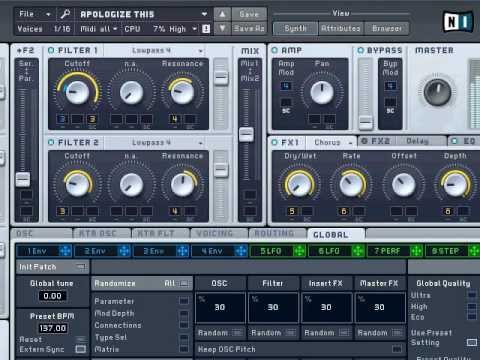The height and width of the screenshot is (360, 480).
Task: Click the Mix1/Mix2 fader handle
Action: pyautogui.click(x=247, y=134)
